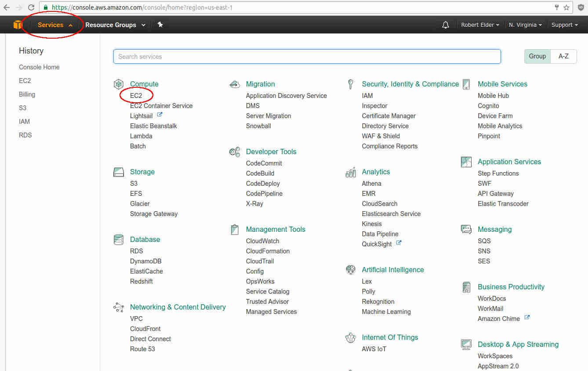588x371 pixels.
Task: Click the Networking & Content Delivery icon
Action: point(118,307)
